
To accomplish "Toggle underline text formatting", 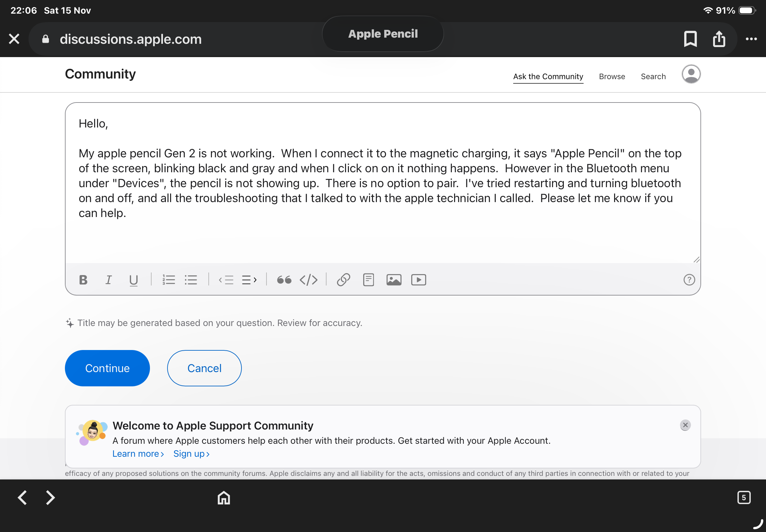I will (x=133, y=280).
